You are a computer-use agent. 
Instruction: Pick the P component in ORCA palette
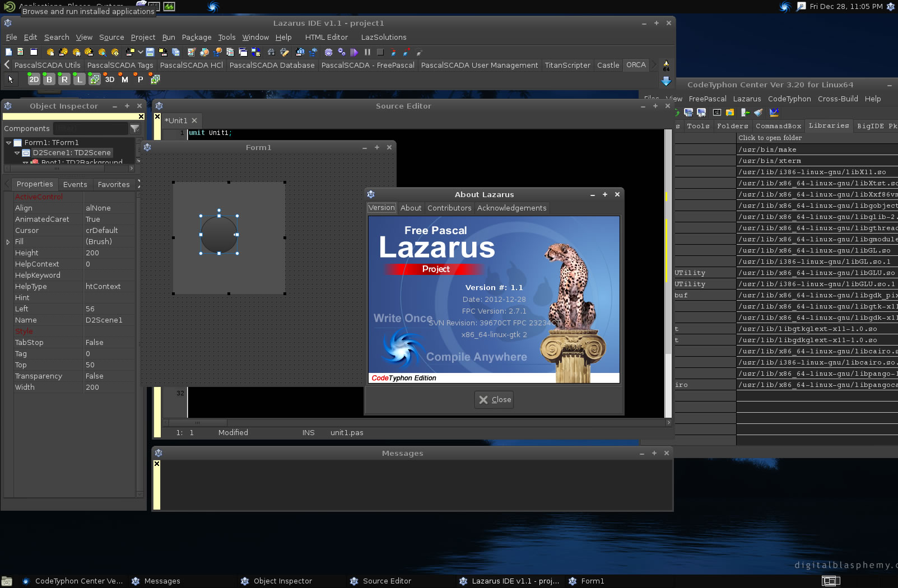tap(140, 80)
